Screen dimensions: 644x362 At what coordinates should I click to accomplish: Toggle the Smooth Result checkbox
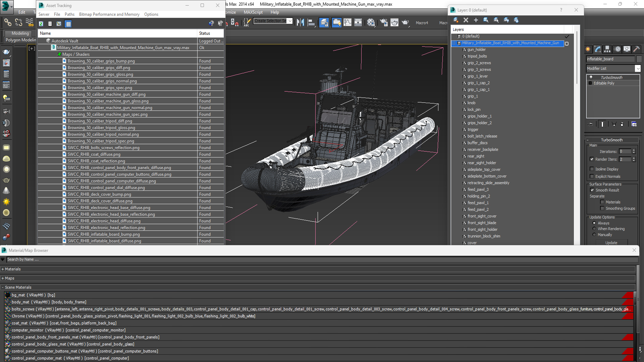[x=592, y=190]
